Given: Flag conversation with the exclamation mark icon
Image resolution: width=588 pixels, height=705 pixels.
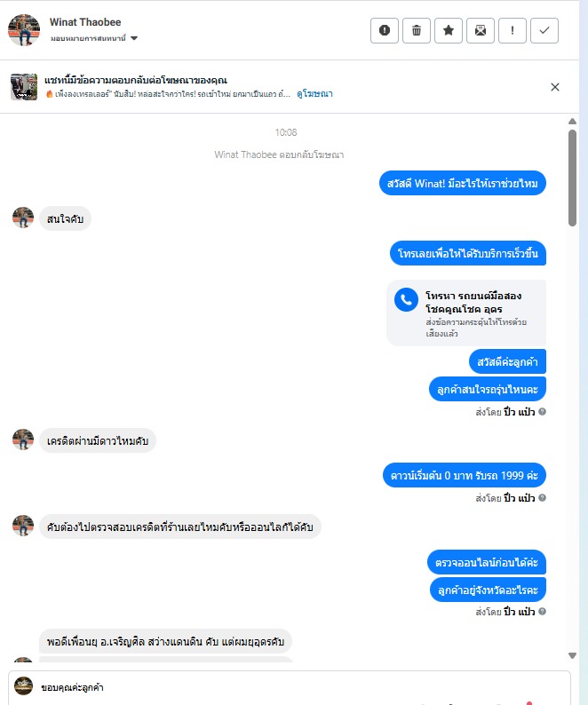Looking at the screenshot, I should click(512, 30).
